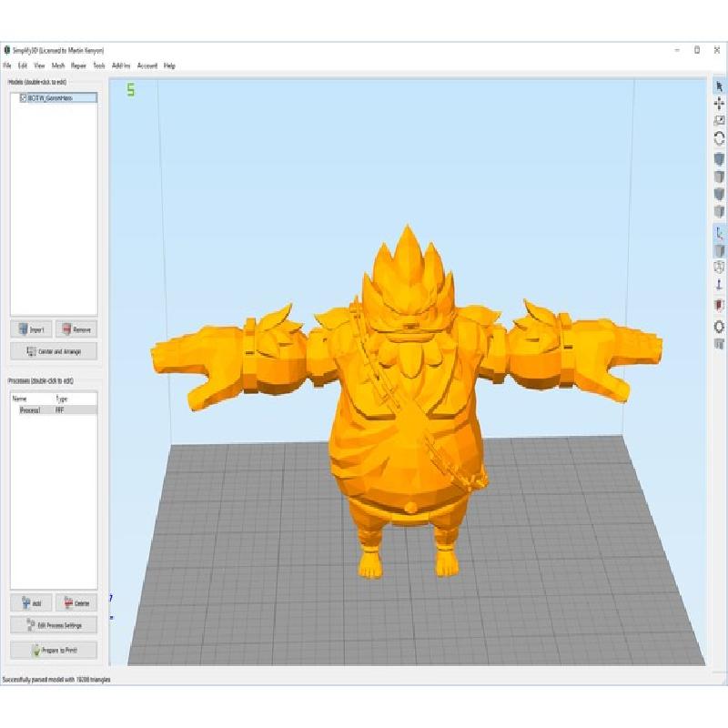Click the Delete process button

(x=76, y=603)
